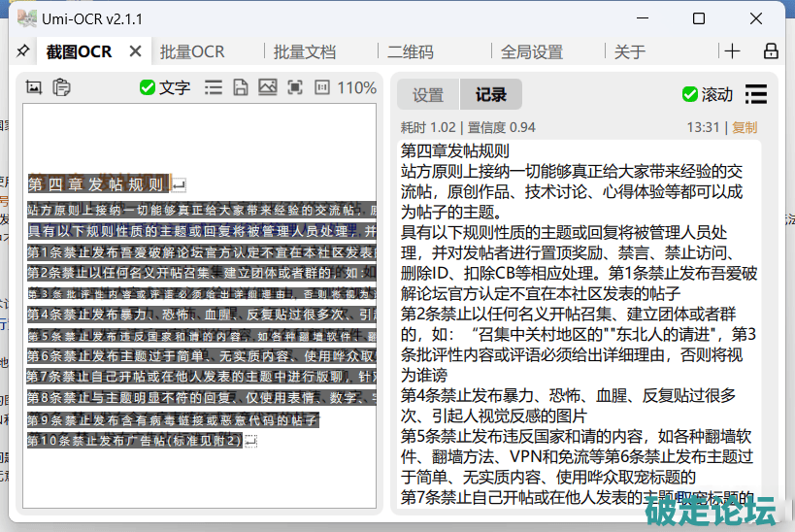Click the screenshot capture icon
The width and height of the screenshot is (795, 532).
tap(34, 87)
